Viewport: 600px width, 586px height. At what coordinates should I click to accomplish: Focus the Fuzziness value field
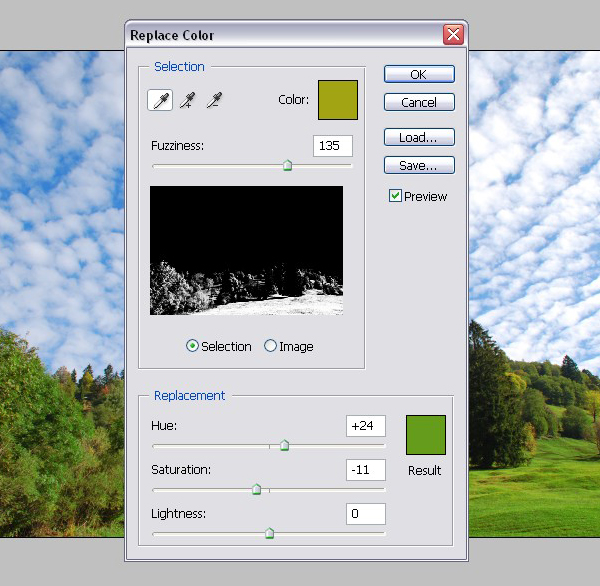333,146
